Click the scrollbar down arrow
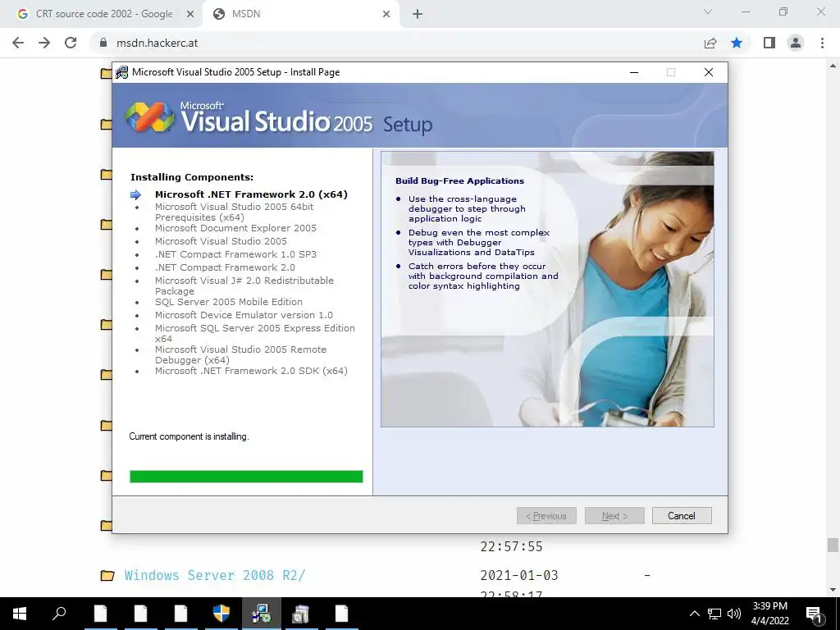Viewport: 840px width, 630px height. pos(833,590)
